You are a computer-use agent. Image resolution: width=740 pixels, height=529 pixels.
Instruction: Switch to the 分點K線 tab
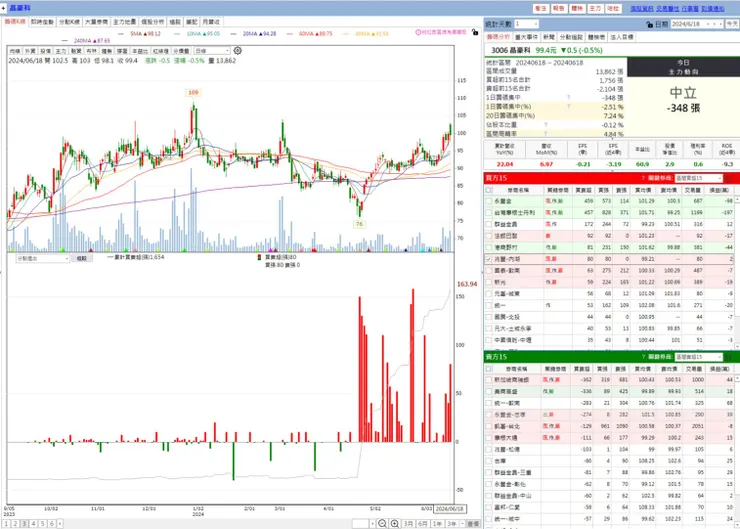tap(69, 22)
